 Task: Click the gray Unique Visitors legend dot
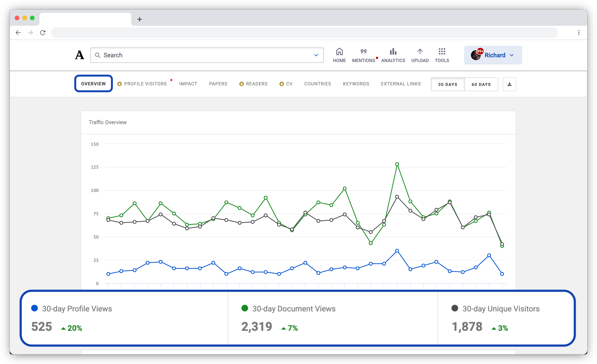coord(455,308)
